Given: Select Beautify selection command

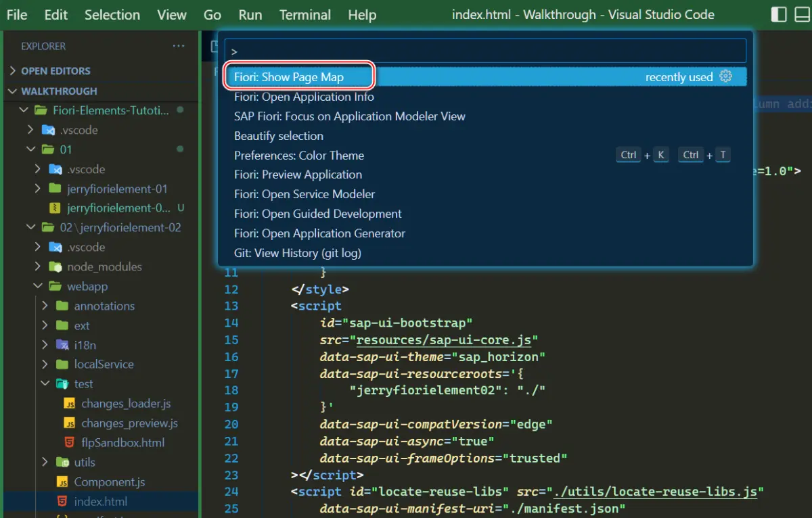Looking at the screenshot, I should [x=485, y=136].
